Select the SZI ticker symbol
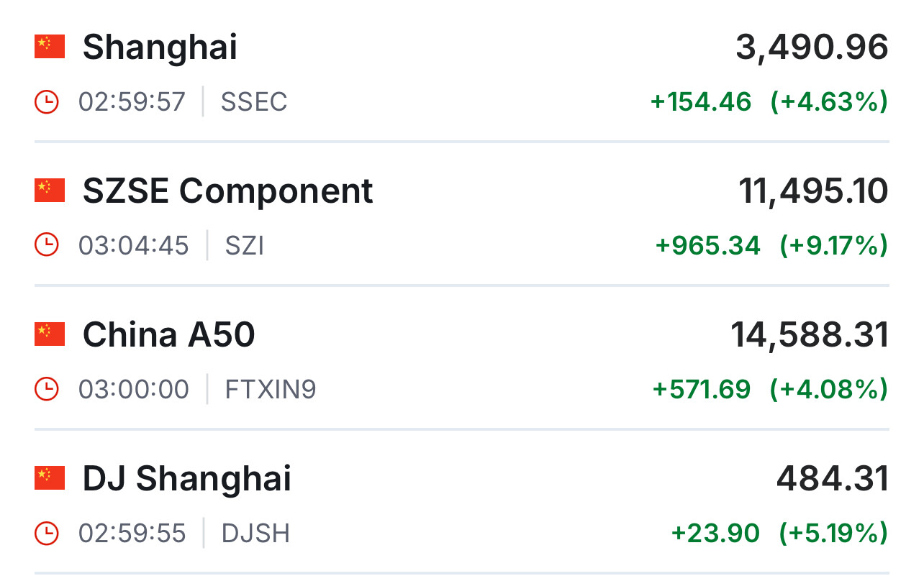Screen dimensions: 924x576 [x=245, y=246]
